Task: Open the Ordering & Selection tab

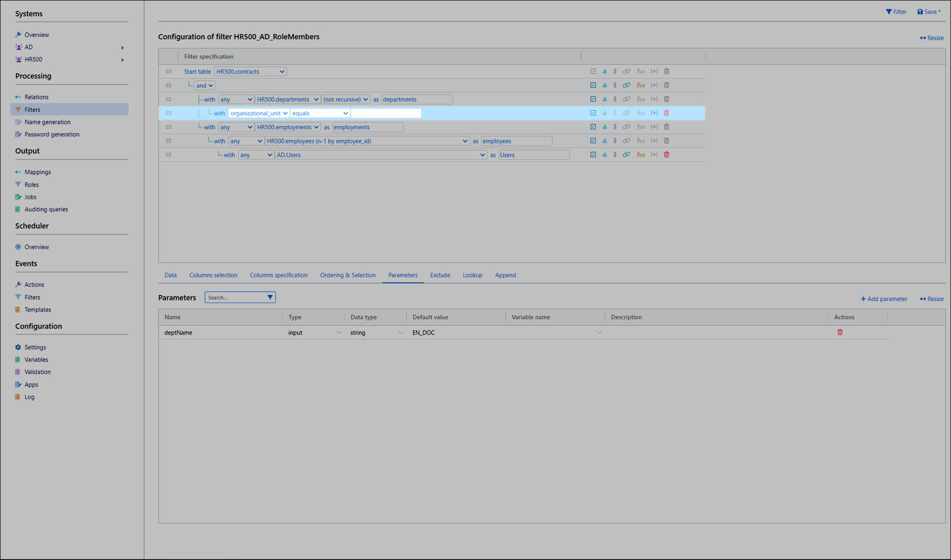Action: click(x=347, y=275)
